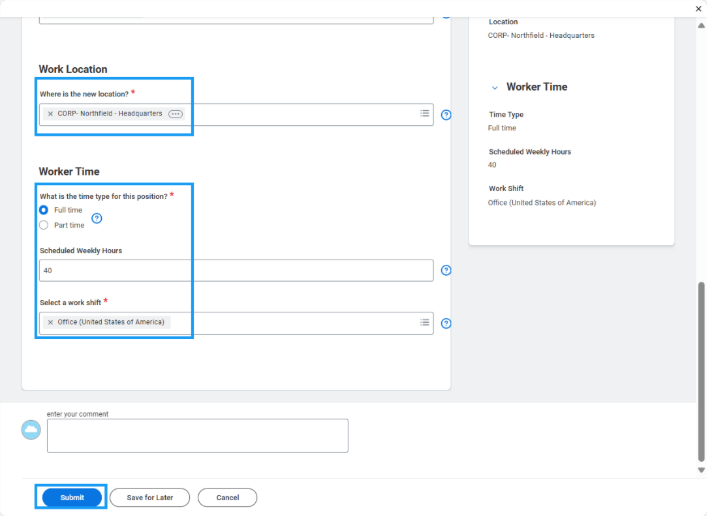Open the list prompt icon in location field
Screen dimensions: 708x516
(x=424, y=114)
